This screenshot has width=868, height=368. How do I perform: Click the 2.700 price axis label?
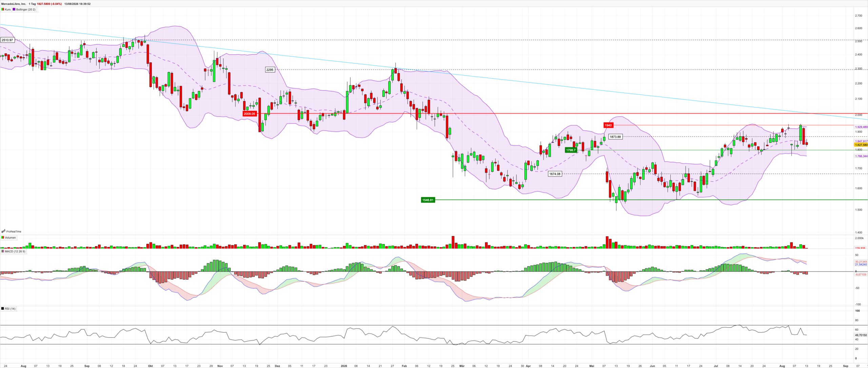click(859, 16)
